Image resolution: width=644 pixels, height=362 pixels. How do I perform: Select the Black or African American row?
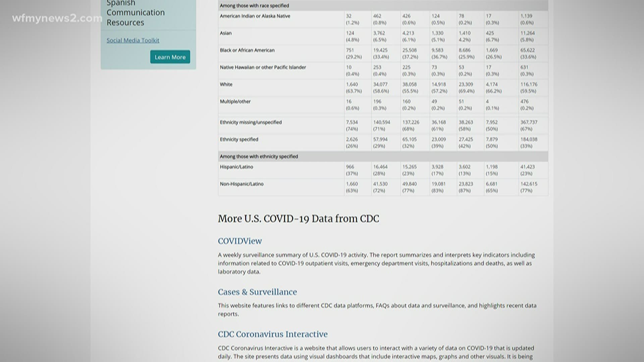(x=247, y=50)
